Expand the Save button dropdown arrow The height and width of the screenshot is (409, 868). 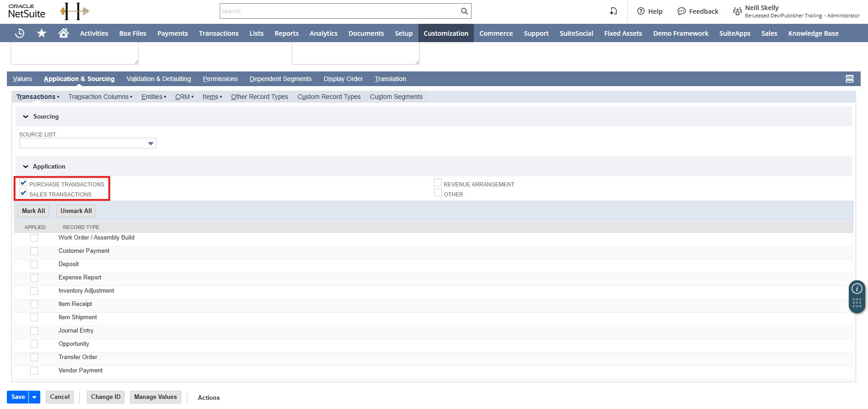34,397
